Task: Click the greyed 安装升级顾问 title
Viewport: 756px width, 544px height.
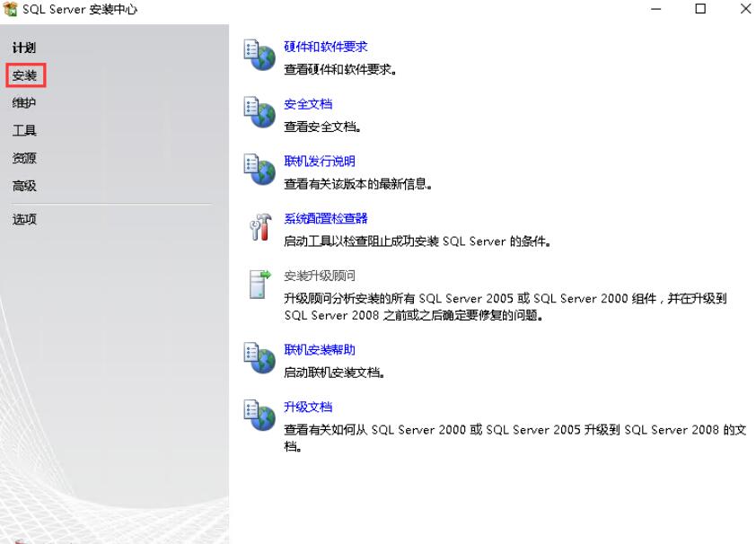Action: (319, 276)
